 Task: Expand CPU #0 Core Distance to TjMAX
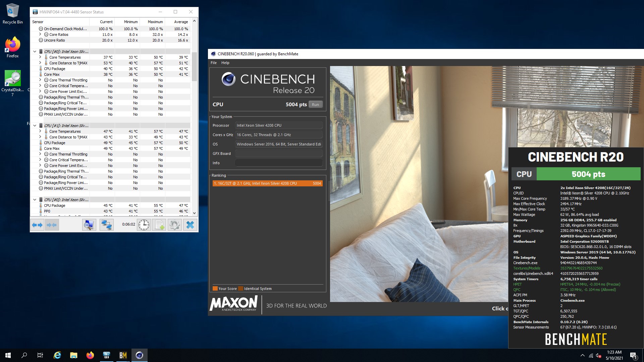pyautogui.click(x=40, y=63)
